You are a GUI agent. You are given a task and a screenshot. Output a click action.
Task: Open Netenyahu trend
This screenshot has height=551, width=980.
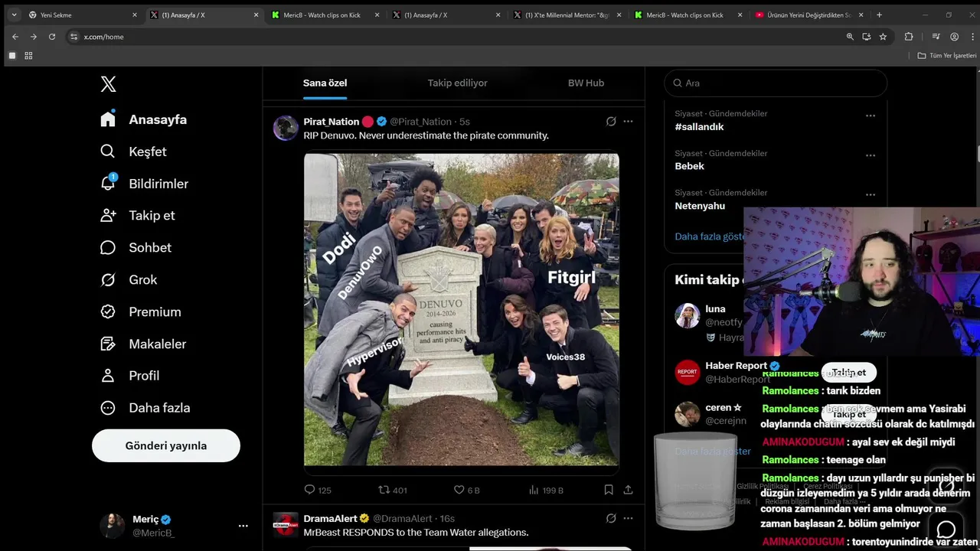coord(700,206)
